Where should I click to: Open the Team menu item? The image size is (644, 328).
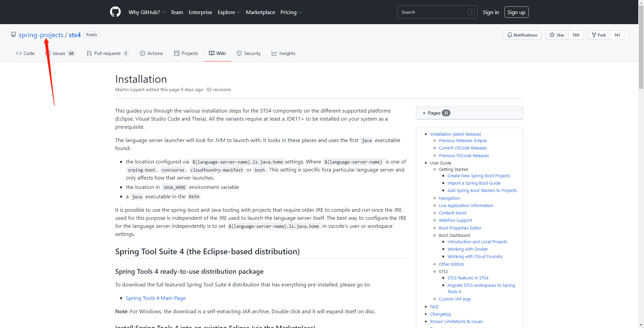[x=177, y=12]
